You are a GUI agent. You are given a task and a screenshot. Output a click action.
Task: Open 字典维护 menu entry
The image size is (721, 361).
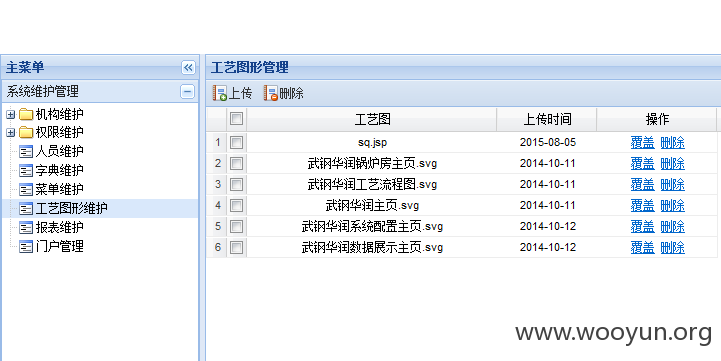click(x=59, y=170)
